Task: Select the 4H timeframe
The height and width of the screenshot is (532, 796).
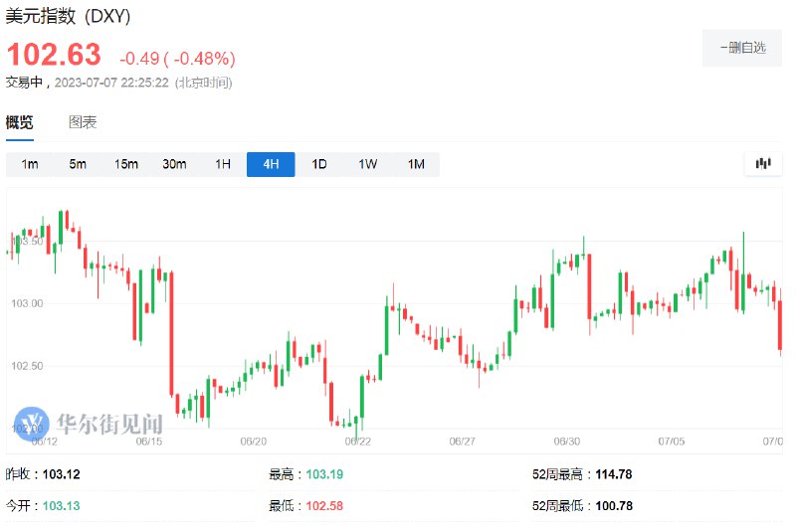Action: point(271,164)
